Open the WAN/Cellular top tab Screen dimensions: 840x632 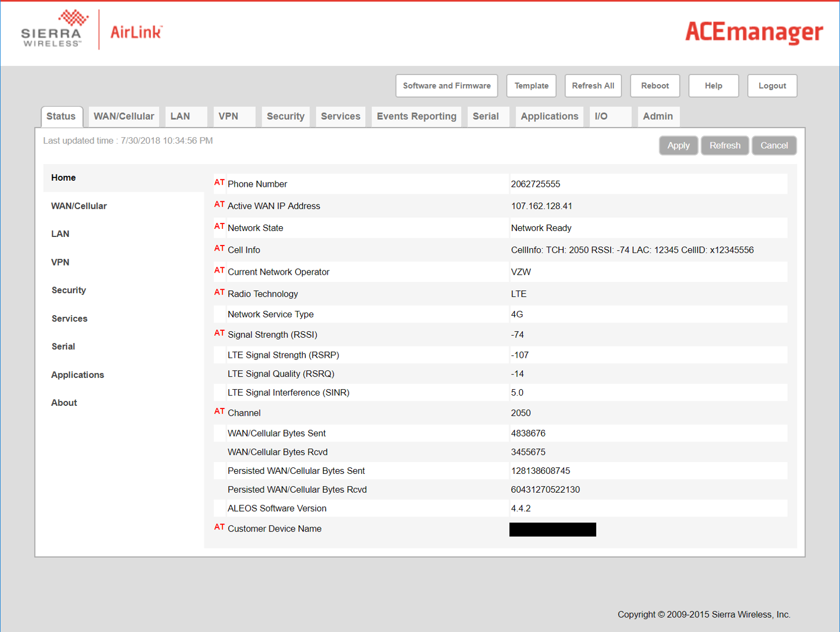click(x=124, y=117)
